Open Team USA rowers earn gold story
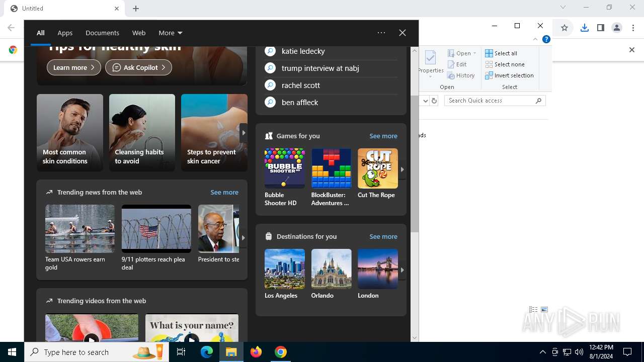The width and height of the screenshot is (644, 362). (x=80, y=238)
